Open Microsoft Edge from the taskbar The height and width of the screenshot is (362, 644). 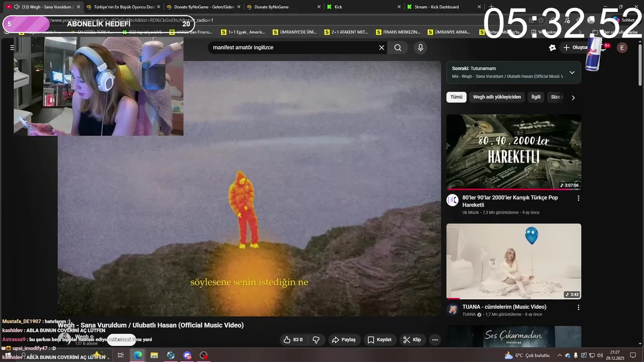[x=137, y=355]
